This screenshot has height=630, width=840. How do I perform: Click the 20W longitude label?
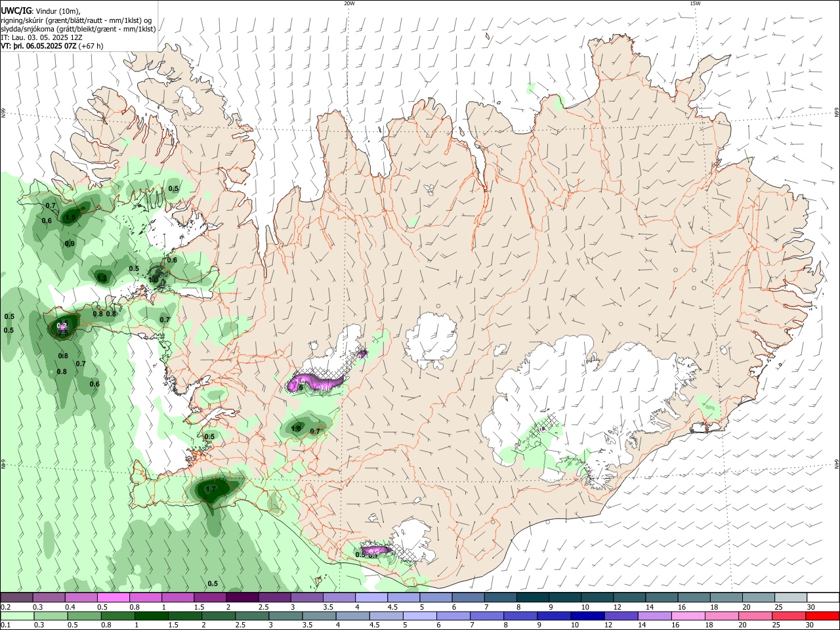[x=349, y=3]
